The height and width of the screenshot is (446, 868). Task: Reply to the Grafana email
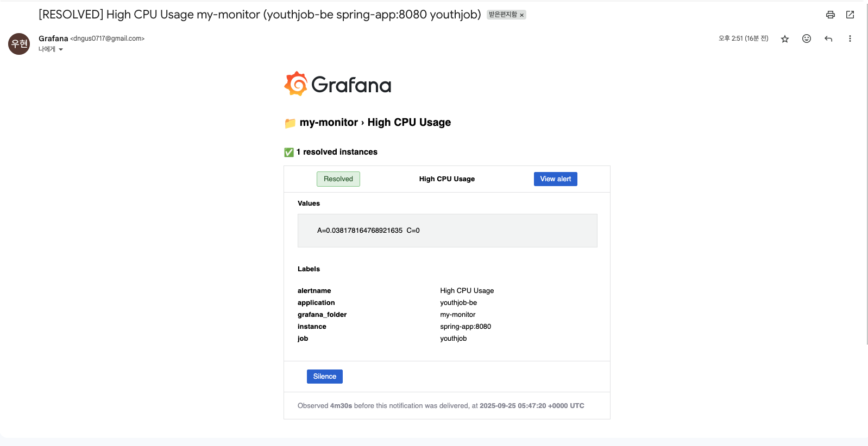tap(828, 39)
